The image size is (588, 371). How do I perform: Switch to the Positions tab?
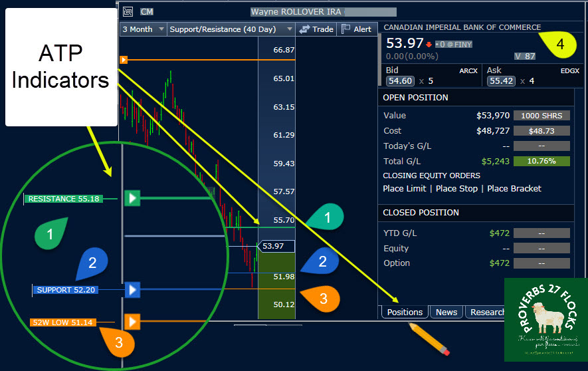pos(405,312)
